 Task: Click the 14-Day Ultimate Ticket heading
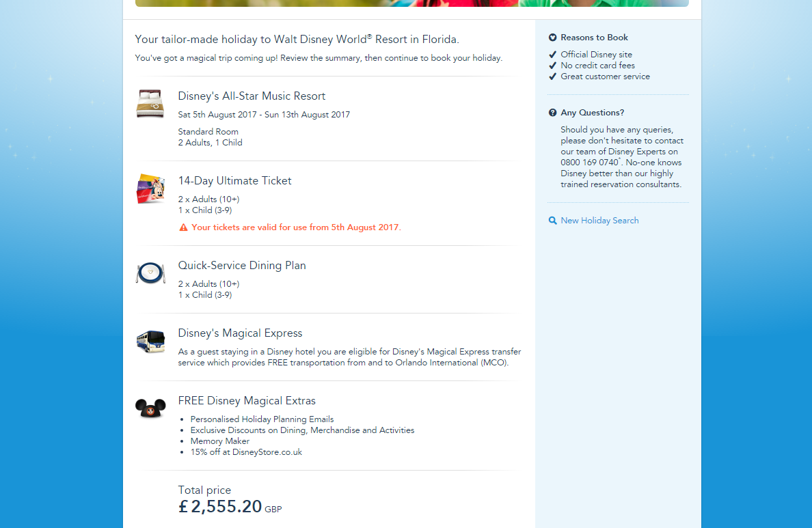[x=234, y=181]
